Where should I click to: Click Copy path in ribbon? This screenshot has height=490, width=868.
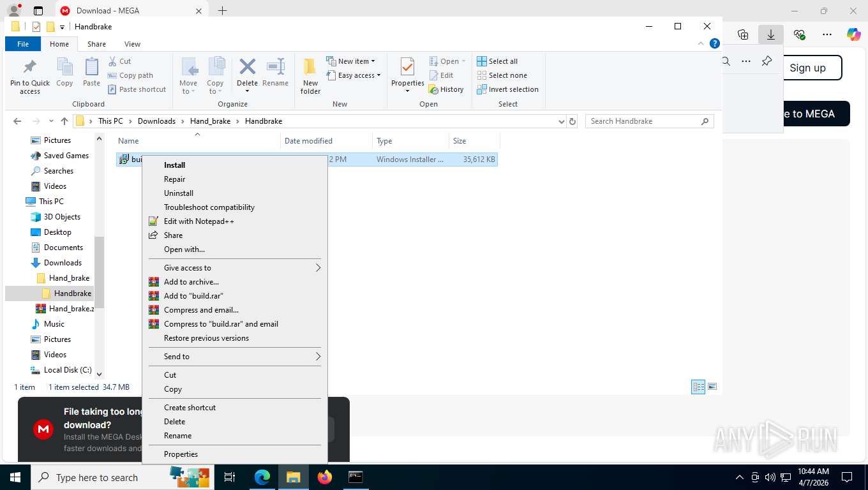pyautogui.click(x=130, y=75)
